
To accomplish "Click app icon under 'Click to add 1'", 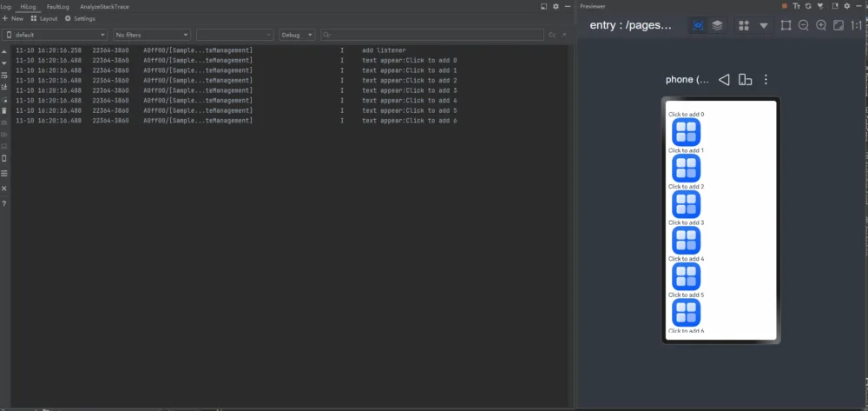I will (687, 168).
